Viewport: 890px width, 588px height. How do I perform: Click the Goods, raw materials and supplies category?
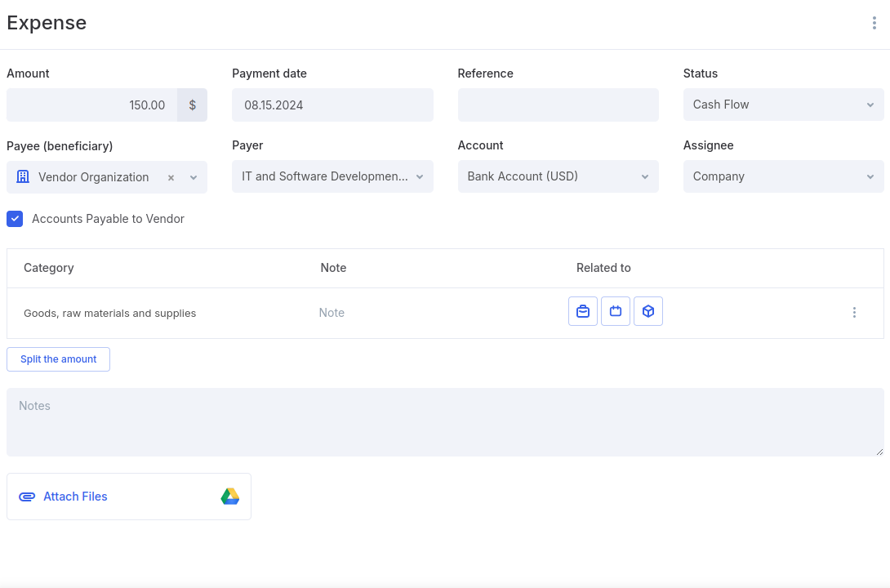[110, 314]
